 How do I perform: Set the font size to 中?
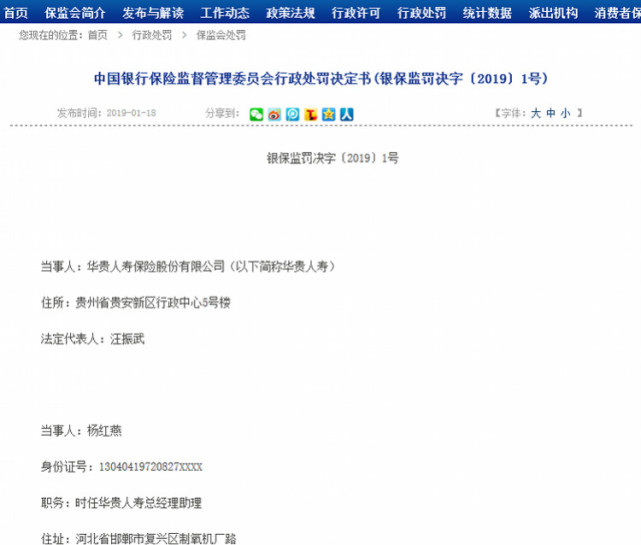coord(551,113)
